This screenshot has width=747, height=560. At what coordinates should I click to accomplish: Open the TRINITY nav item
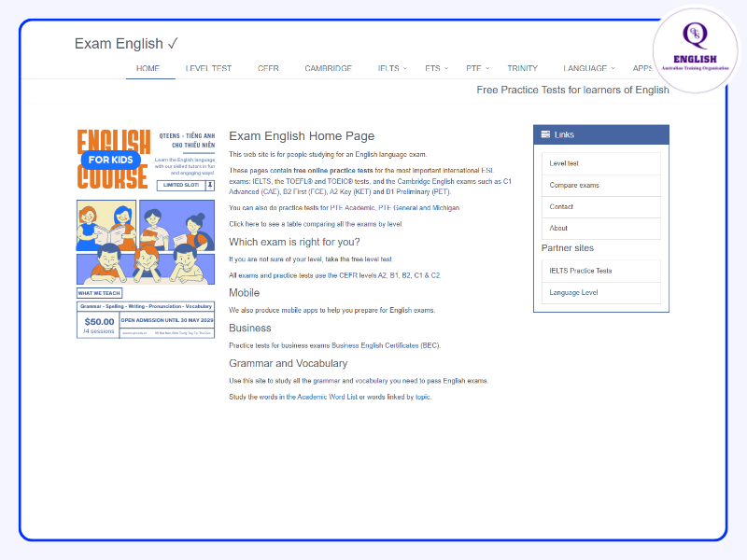(522, 68)
